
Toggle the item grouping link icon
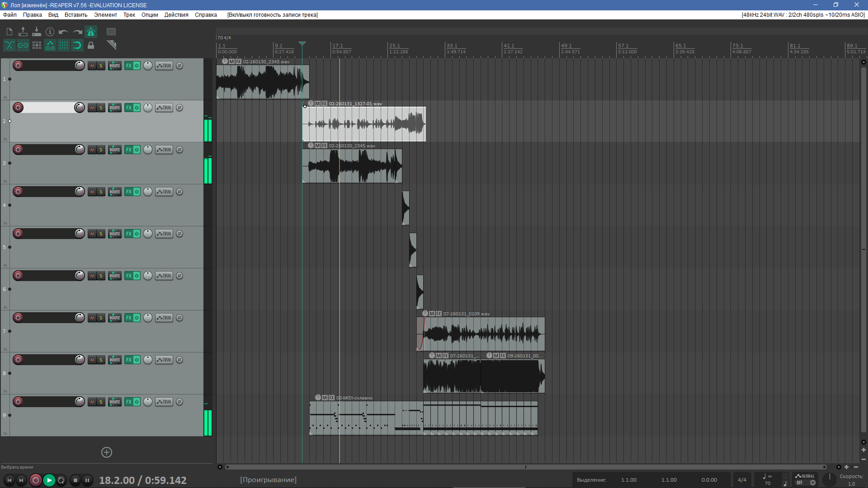23,45
